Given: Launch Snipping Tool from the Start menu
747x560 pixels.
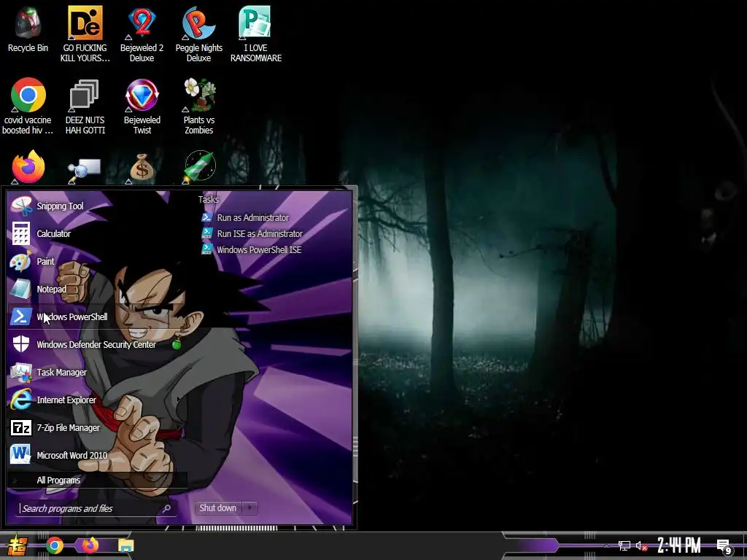Looking at the screenshot, I should pyautogui.click(x=97, y=206).
